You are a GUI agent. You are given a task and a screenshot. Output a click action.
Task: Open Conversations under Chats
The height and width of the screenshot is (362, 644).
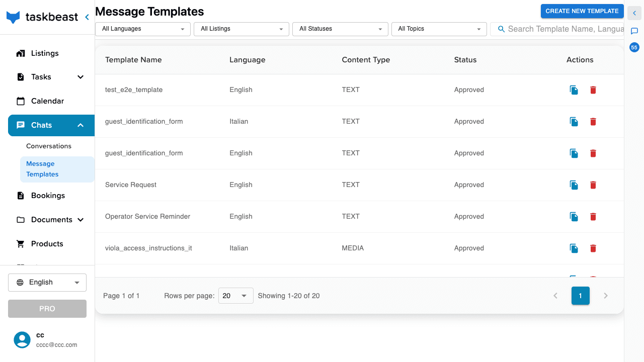[x=49, y=146]
